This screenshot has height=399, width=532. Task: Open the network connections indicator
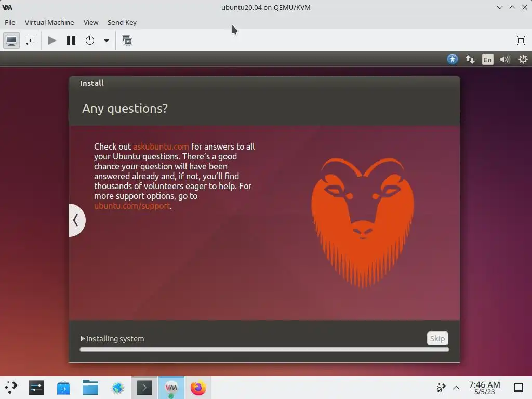[470, 59]
